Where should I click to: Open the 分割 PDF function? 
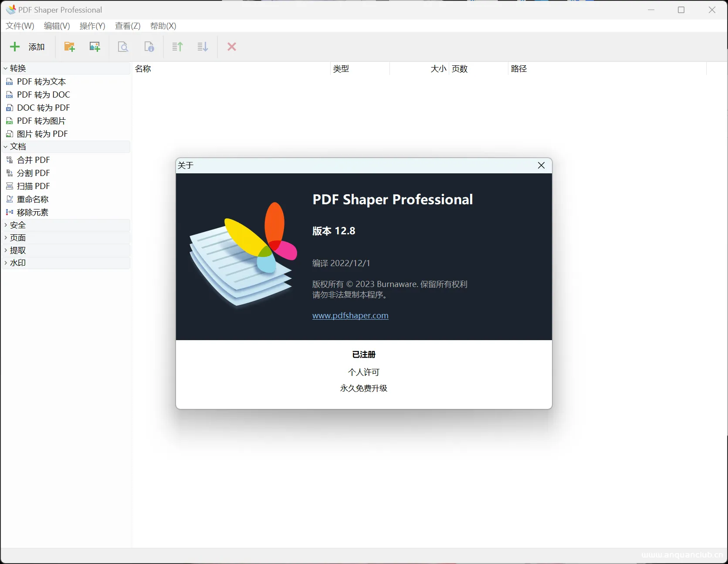(x=33, y=173)
